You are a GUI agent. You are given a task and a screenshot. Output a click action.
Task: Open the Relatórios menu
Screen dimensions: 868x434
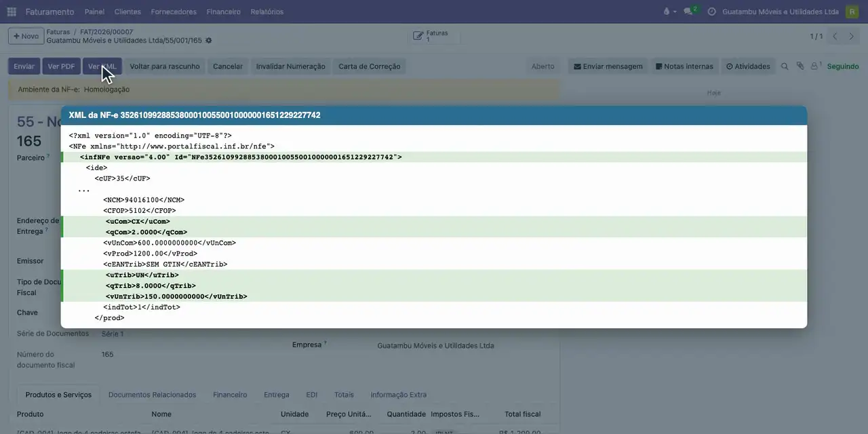tap(267, 12)
